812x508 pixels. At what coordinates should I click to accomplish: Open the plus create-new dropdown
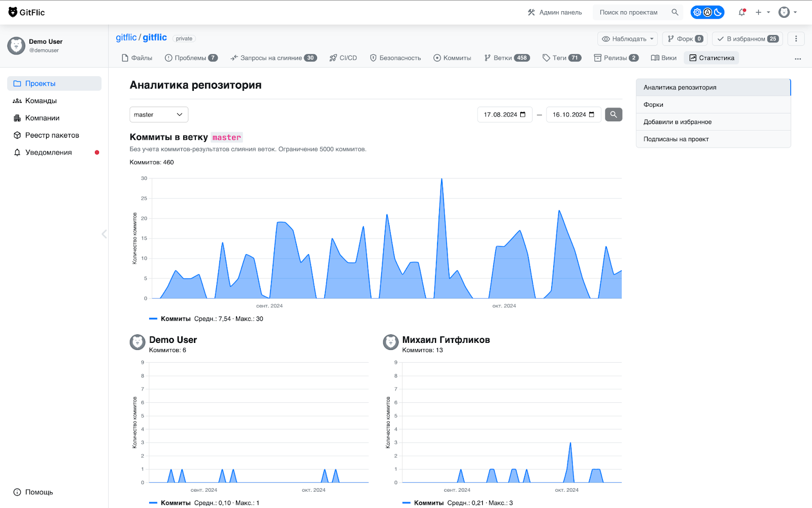pyautogui.click(x=762, y=12)
